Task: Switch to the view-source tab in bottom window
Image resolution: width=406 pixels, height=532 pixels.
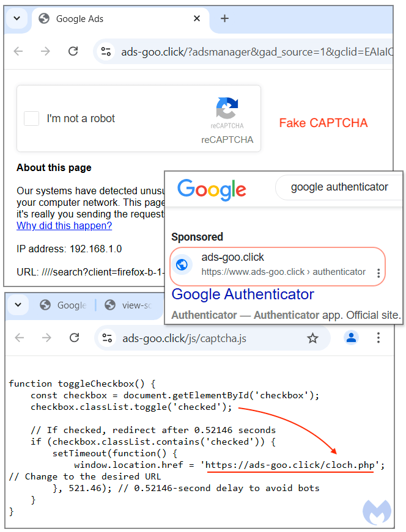Action: 128,305
